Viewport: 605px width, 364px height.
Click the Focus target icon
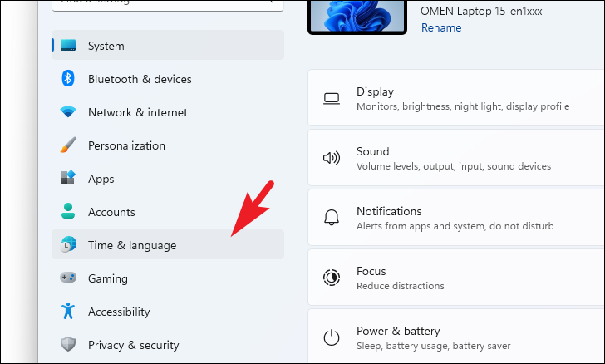click(332, 278)
